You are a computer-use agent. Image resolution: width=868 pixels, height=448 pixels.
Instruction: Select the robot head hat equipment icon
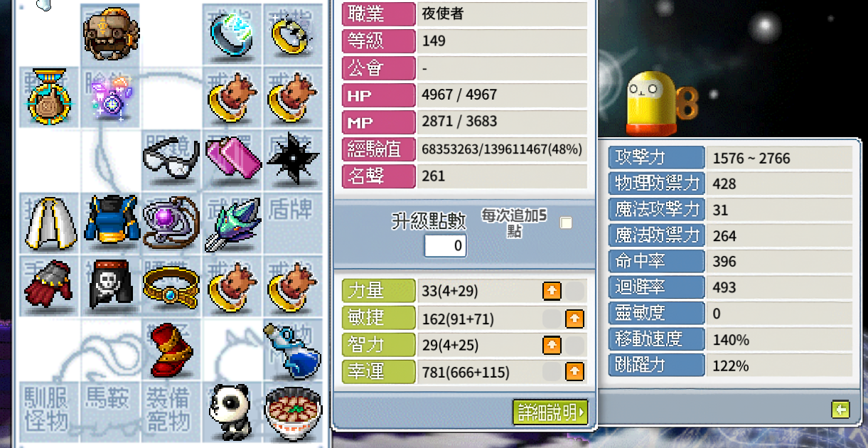110,33
